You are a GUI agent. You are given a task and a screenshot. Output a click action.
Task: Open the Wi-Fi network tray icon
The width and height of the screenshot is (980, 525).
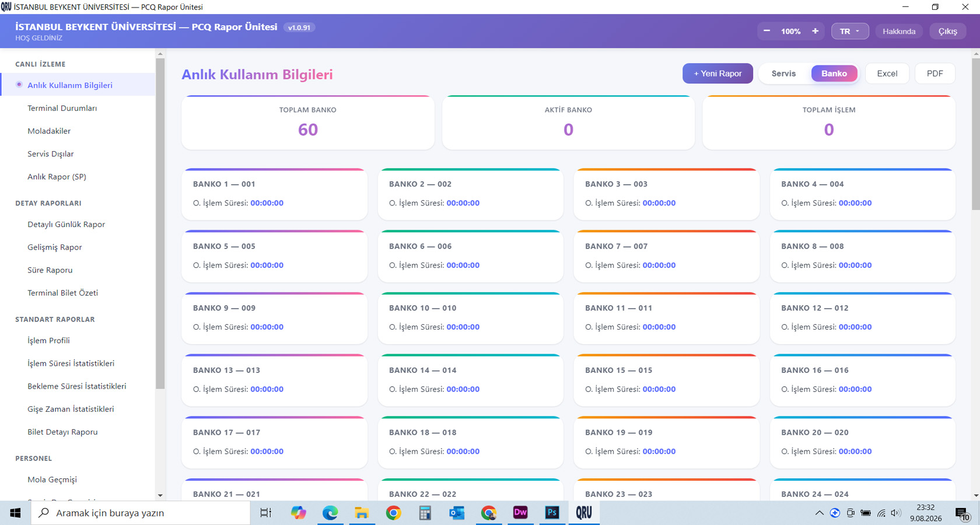(x=881, y=513)
